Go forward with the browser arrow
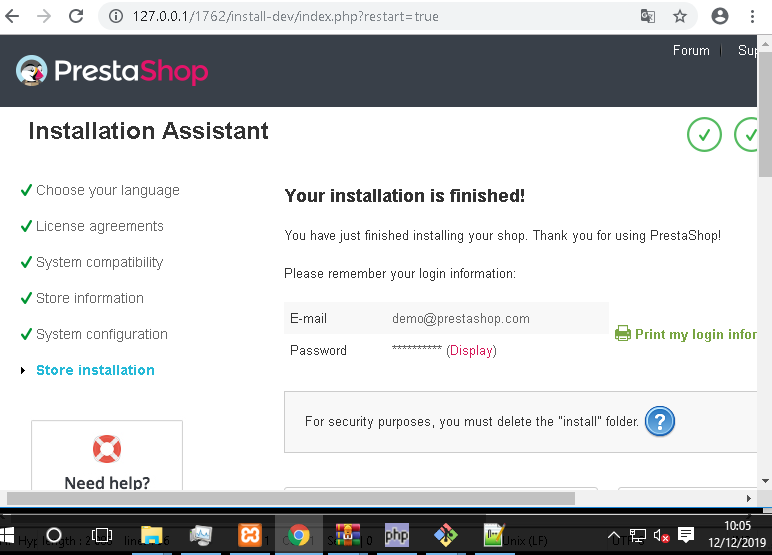 [x=44, y=16]
